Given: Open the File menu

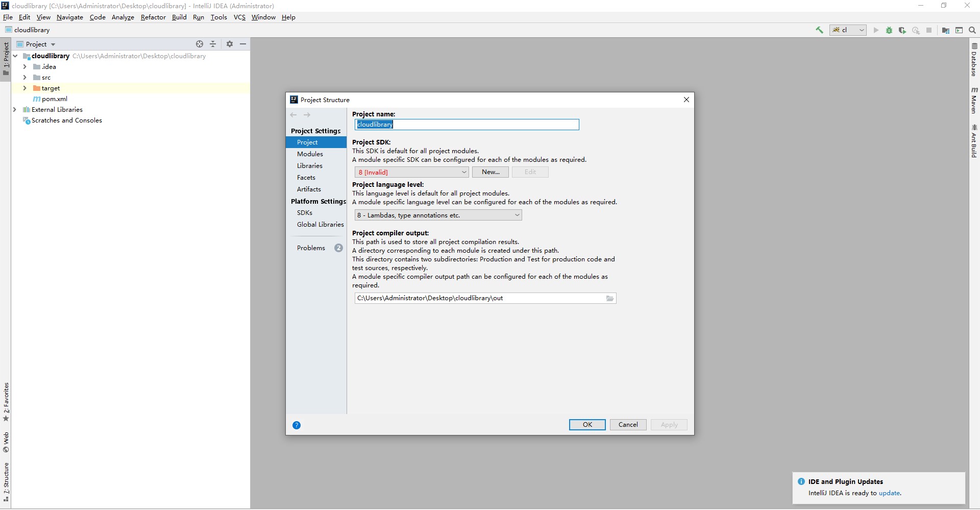Looking at the screenshot, I should [8, 17].
